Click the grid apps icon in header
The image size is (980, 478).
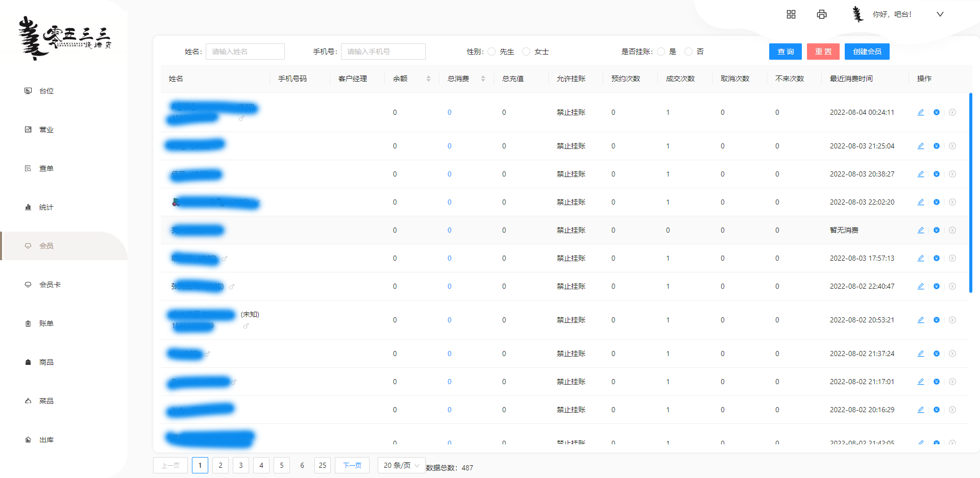(x=791, y=14)
